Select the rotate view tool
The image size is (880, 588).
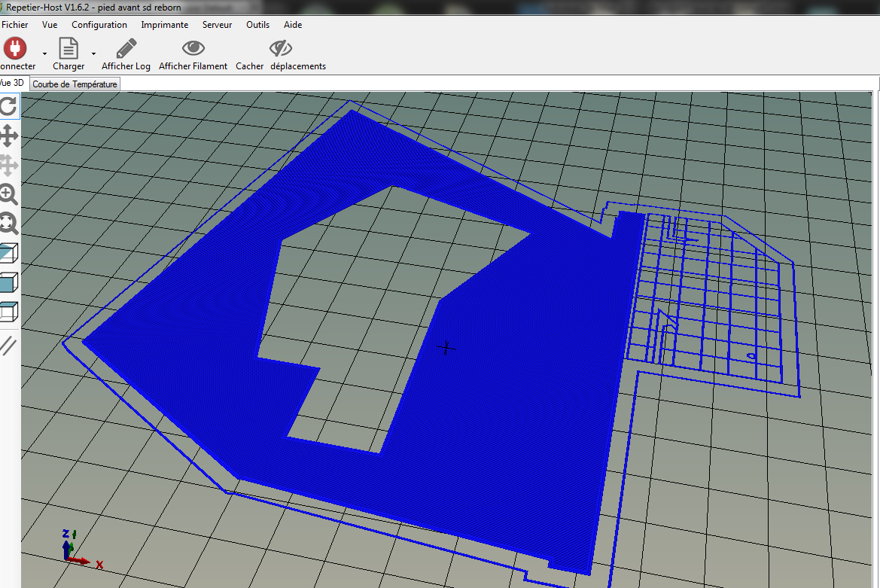[9, 107]
